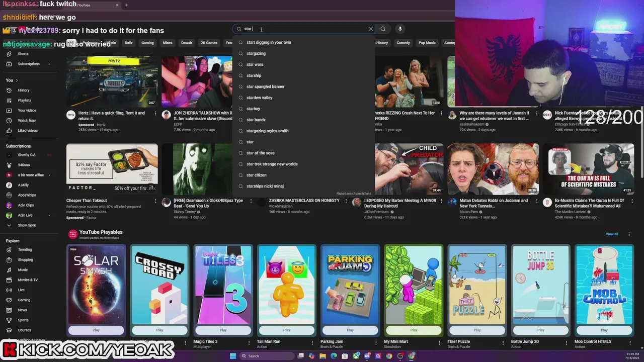Filter feed by the Mixes chip
Image resolution: width=644 pixels, height=362 pixels.
168,43
